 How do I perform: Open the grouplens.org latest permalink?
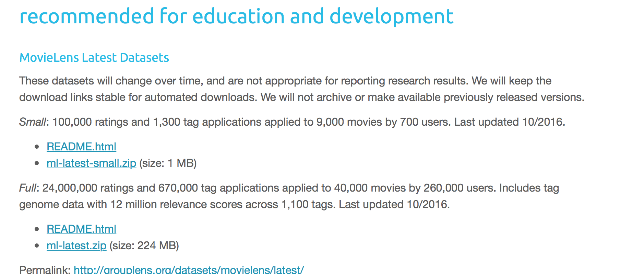click(189, 270)
